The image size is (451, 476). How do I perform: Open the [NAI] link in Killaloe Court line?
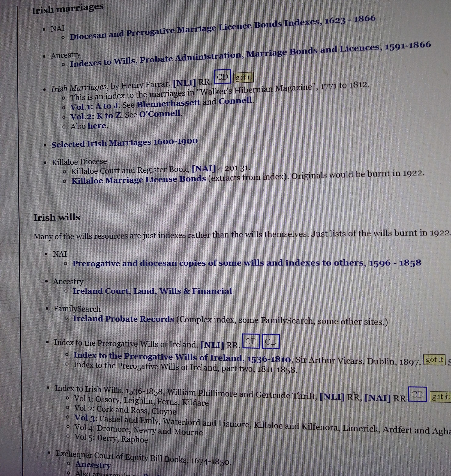pyautogui.click(x=204, y=169)
